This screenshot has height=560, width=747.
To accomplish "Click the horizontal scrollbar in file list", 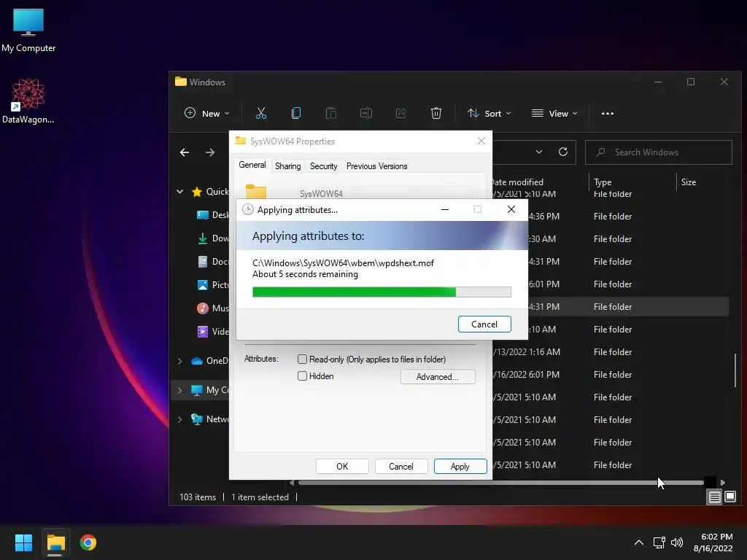I will click(x=500, y=483).
